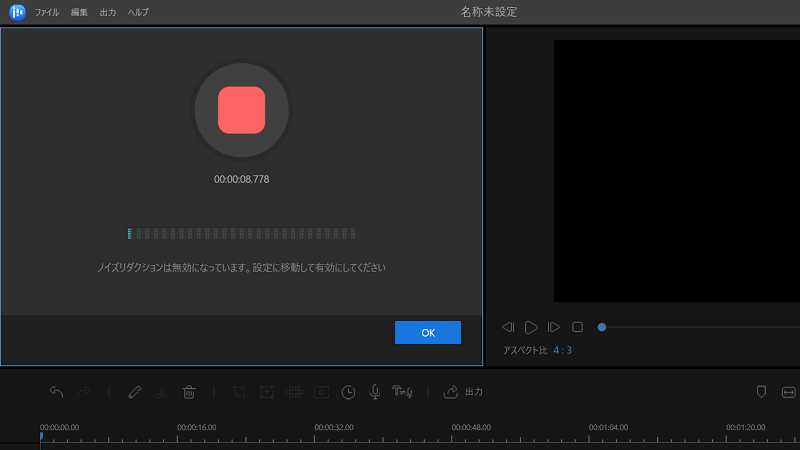Click the noise reduction disabled message
Image resolution: width=800 pixels, height=450 pixels.
pos(241,267)
